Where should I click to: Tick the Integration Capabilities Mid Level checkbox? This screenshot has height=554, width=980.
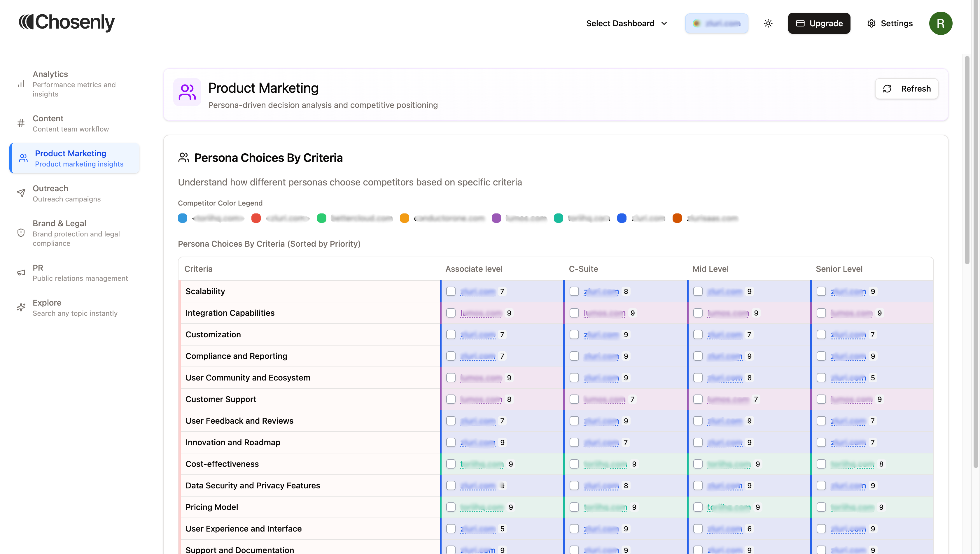(698, 313)
